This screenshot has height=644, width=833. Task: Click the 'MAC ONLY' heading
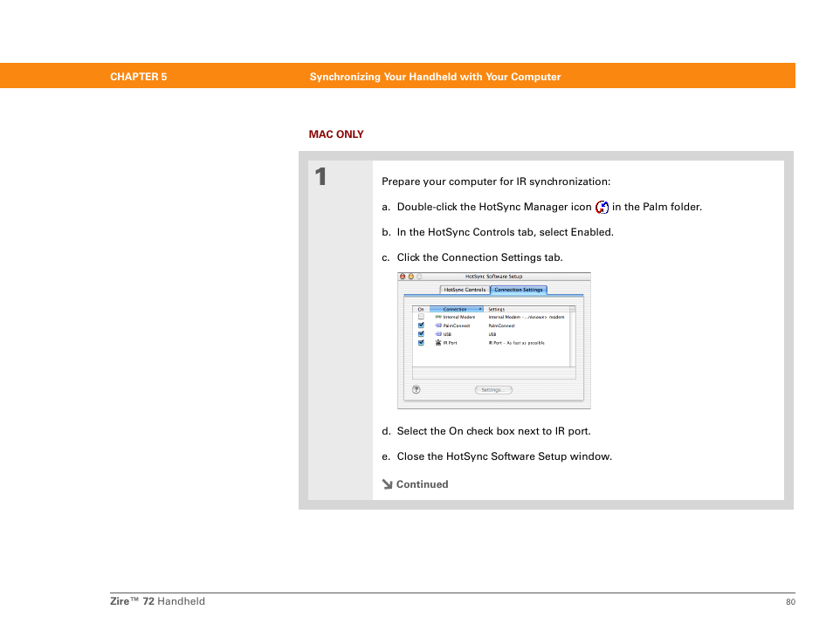click(336, 134)
